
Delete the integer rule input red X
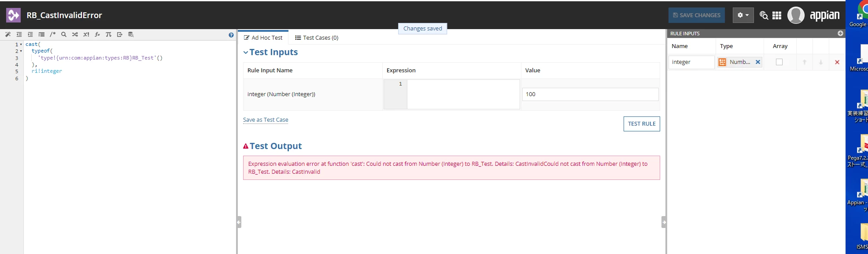837,62
